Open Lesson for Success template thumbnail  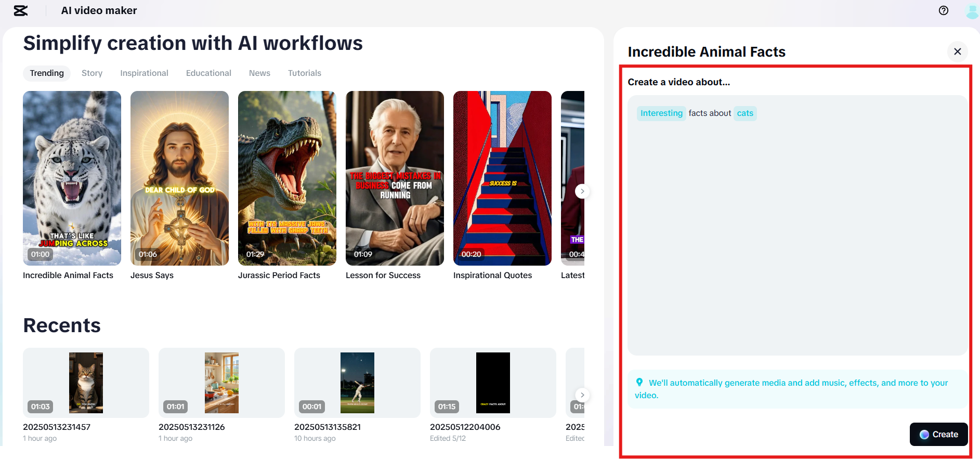(395, 178)
